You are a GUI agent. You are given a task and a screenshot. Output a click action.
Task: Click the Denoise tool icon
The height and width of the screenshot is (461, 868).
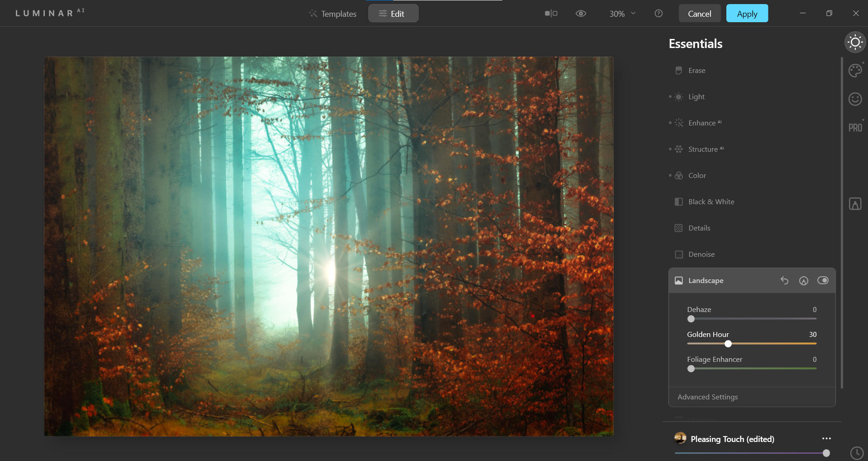(678, 255)
